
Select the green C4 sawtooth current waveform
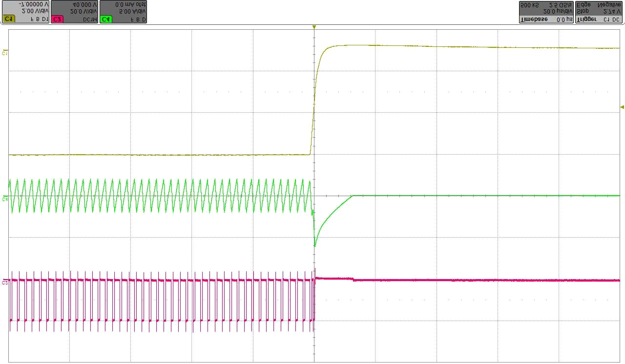146,195
